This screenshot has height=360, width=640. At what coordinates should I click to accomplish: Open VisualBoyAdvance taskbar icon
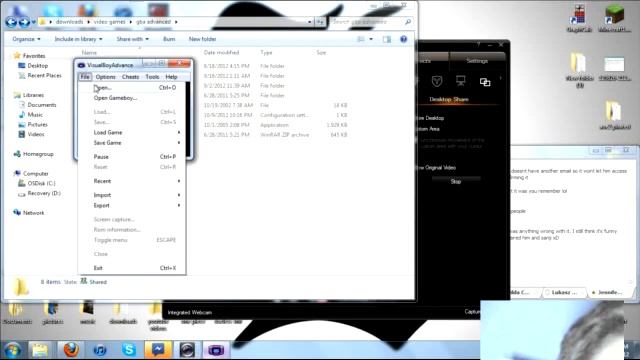[x=216, y=350]
